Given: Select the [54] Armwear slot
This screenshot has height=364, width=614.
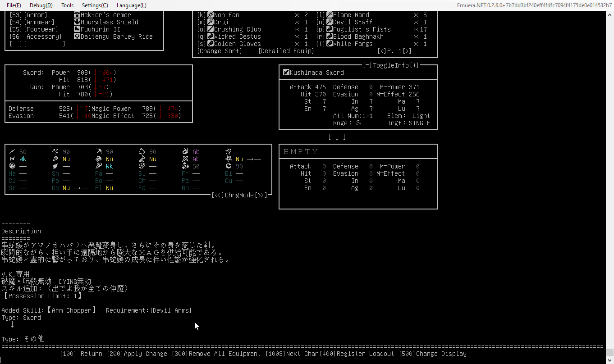Looking at the screenshot, I should [32, 22].
